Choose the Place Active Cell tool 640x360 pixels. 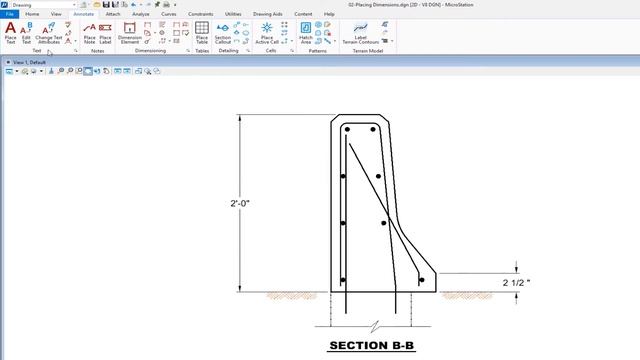coord(267,33)
